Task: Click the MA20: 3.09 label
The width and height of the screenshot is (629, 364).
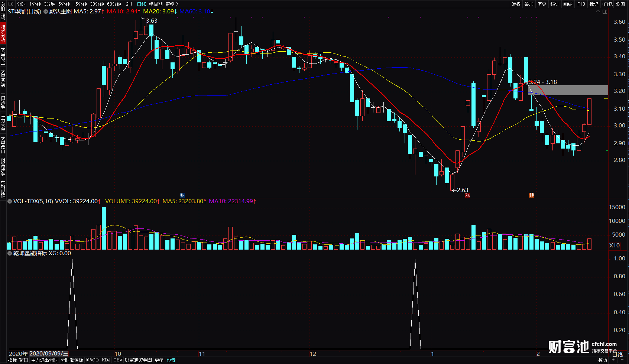Action: [159, 12]
